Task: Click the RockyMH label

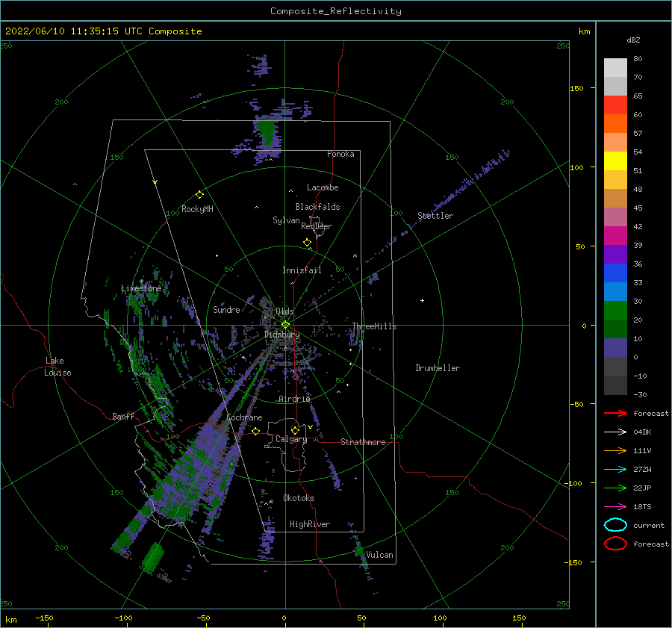Action: [x=198, y=209]
